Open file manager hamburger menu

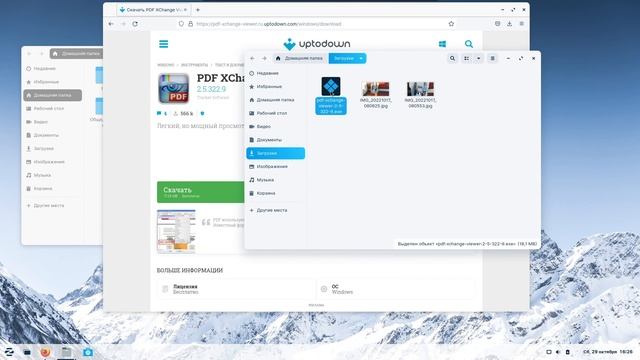pos(493,58)
